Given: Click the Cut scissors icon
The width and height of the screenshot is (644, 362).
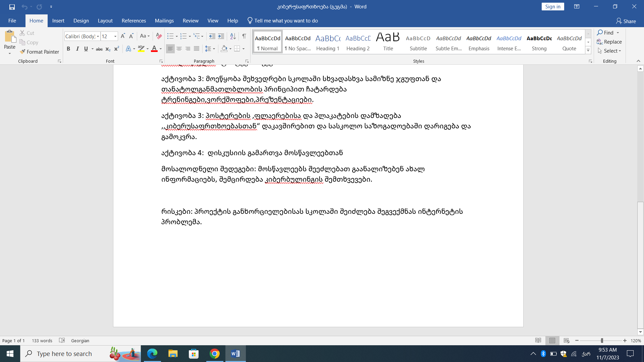Looking at the screenshot, I should coord(22,33).
